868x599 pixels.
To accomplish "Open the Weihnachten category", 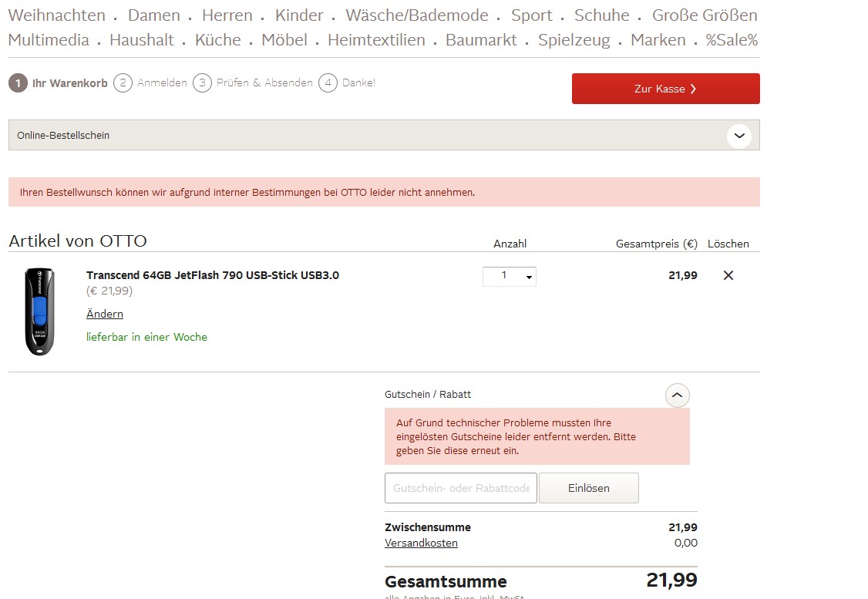I will point(56,15).
